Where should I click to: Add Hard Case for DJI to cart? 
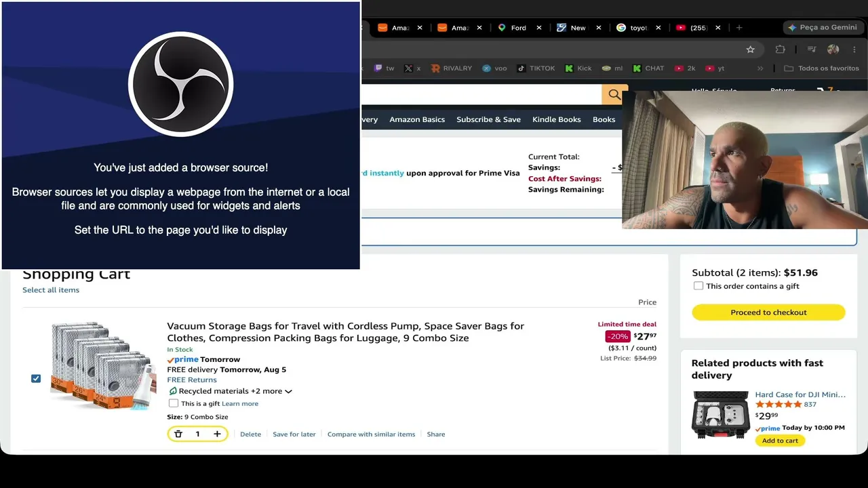tap(780, 441)
